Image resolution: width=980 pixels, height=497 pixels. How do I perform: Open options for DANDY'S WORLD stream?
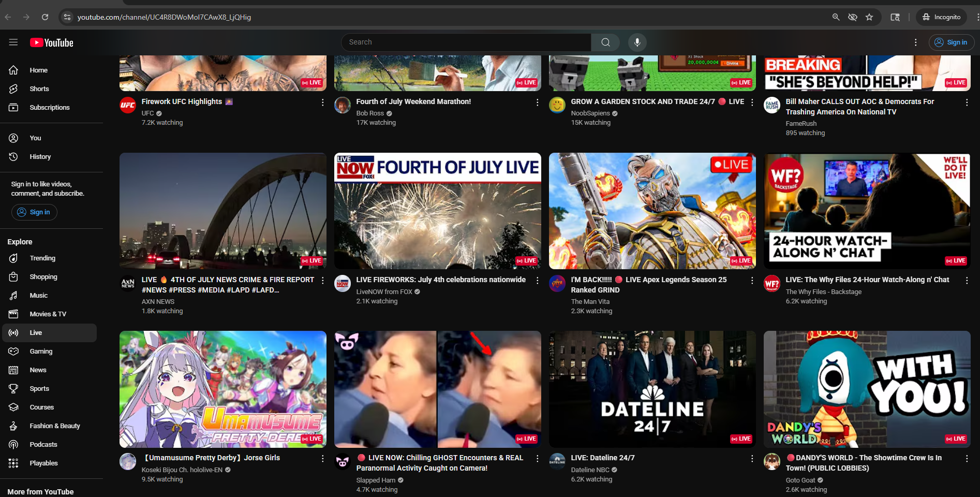(967, 459)
